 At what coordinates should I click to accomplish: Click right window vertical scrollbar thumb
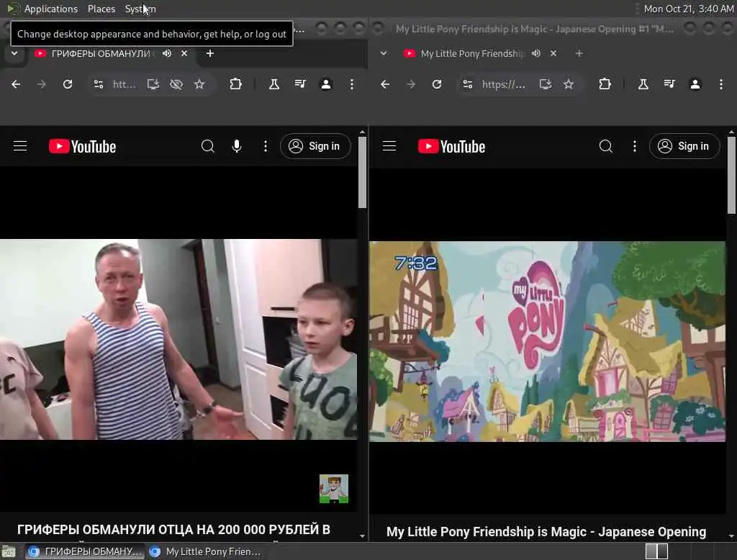point(731,175)
